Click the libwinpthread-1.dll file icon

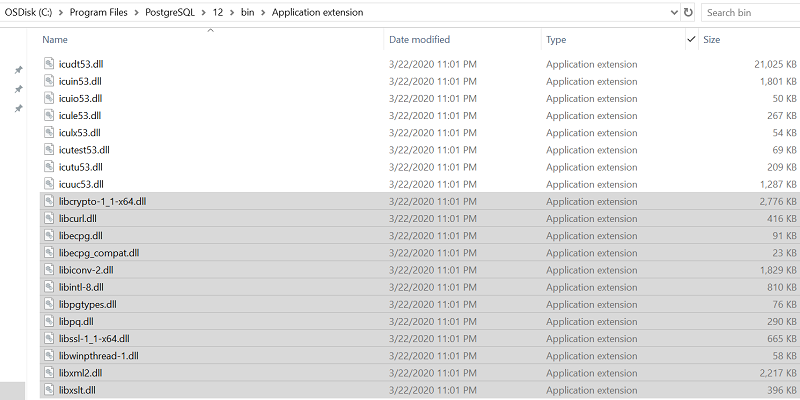pyautogui.click(x=48, y=356)
